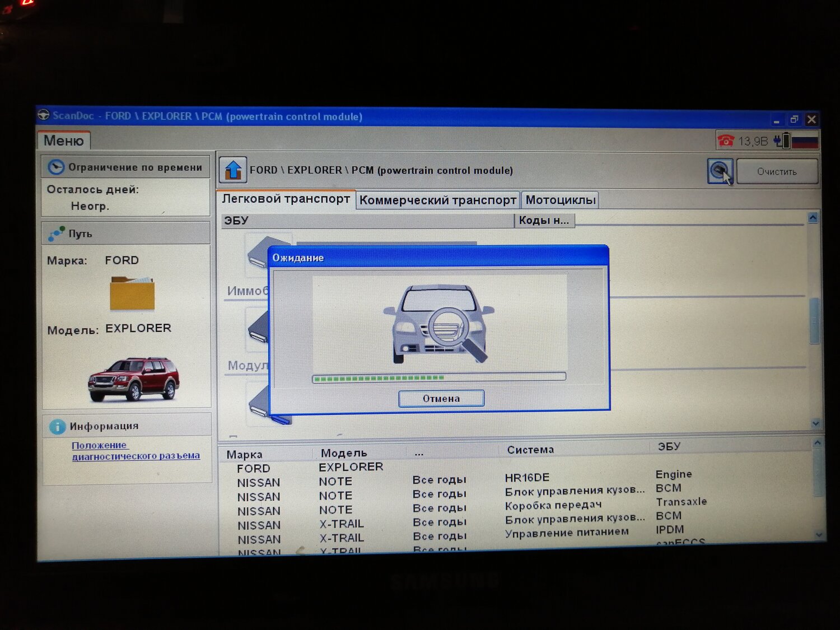The width and height of the screenshot is (840, 630).
Task: Select the Управление питанием system entry
Action: point(567,532)
